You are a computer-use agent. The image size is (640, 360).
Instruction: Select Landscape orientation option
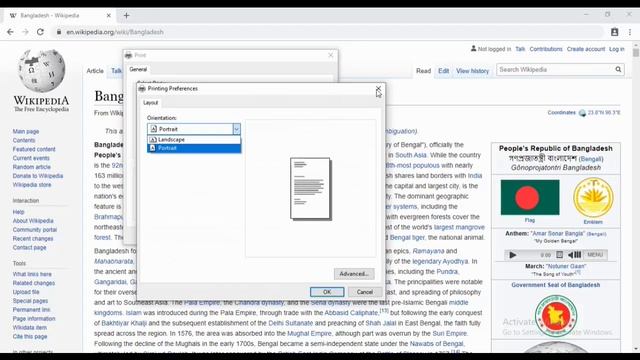pyautogui.click(x=194, y=140)
